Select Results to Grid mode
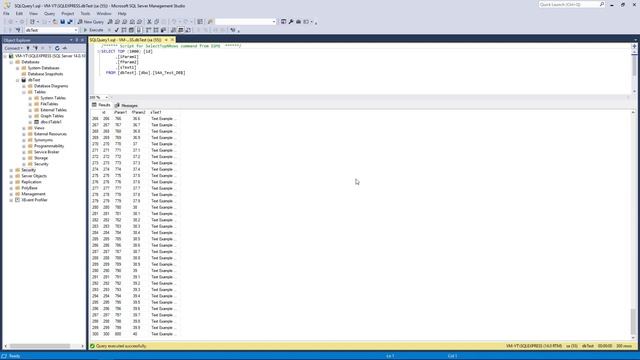Image resolution: width=640 pixels, height=360 pixels. point(181,30)
